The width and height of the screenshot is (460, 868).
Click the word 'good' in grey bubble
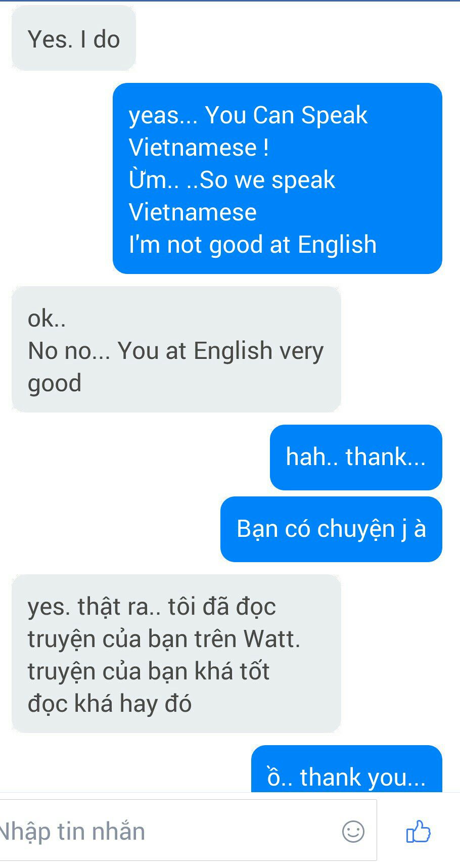(x=55, y=383)
